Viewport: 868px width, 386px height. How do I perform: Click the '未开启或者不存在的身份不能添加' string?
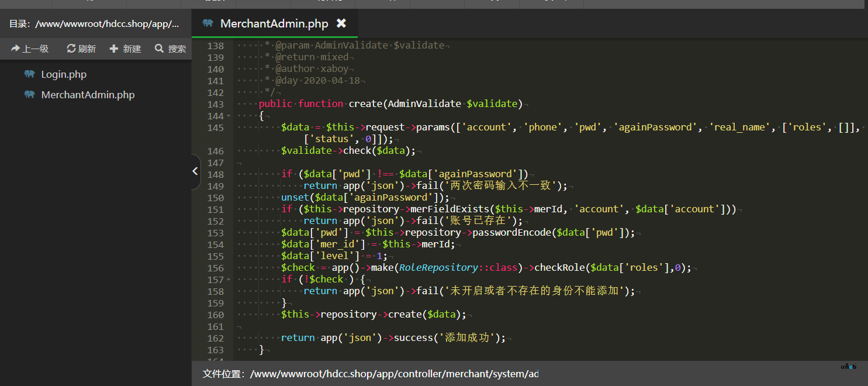tap(534, 291)
